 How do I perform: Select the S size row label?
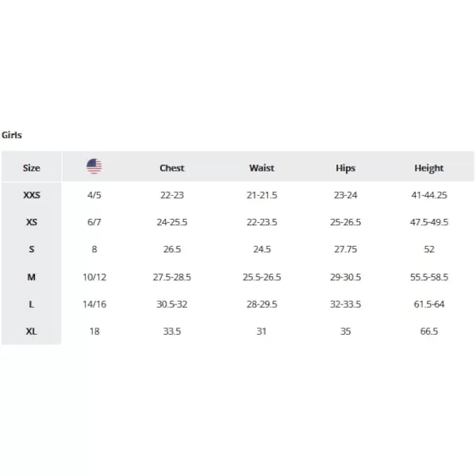tap(32, 249)
